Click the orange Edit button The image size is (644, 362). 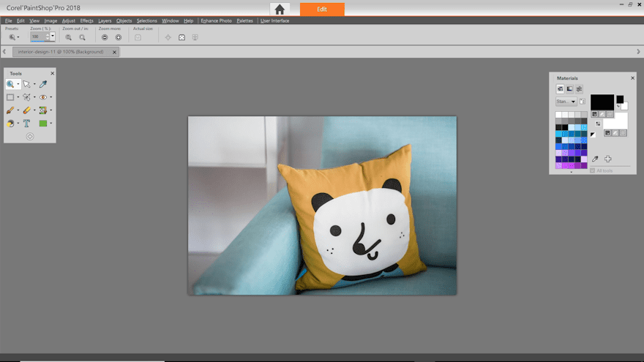click(322, 10)
